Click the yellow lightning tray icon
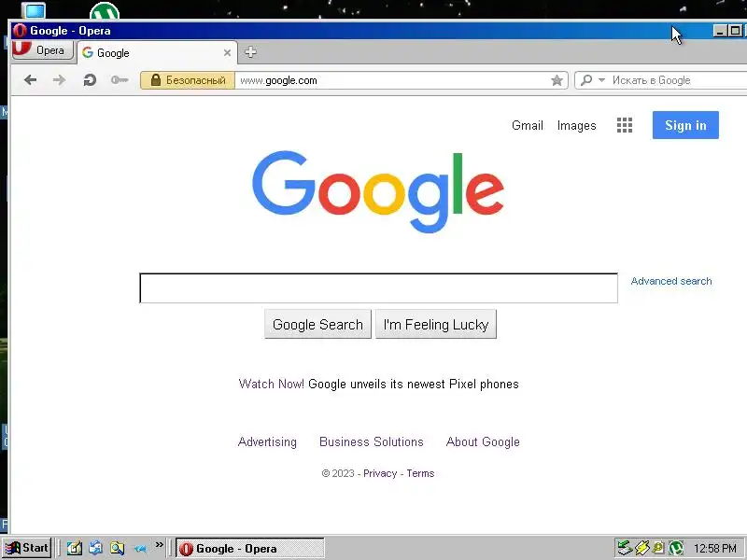Viewport: 747px width, 560px height. pos(642,548)
